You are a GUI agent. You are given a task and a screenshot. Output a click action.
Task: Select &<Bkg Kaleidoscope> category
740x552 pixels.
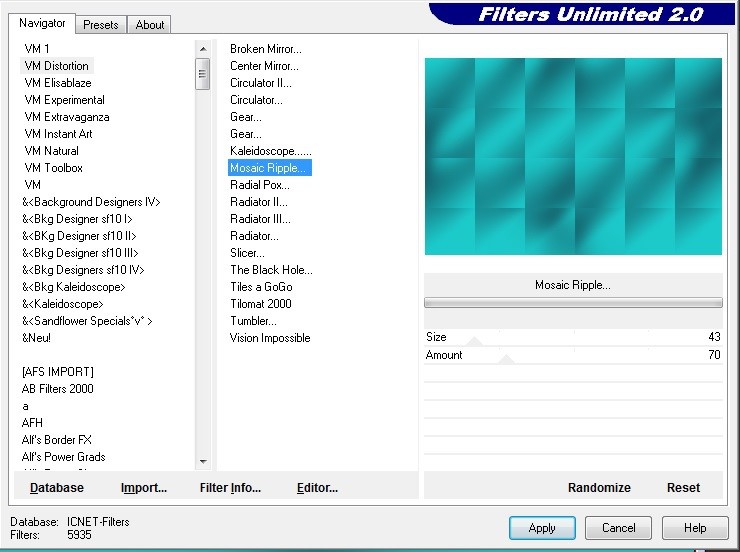pyautogui.click(x=74, y=287)
